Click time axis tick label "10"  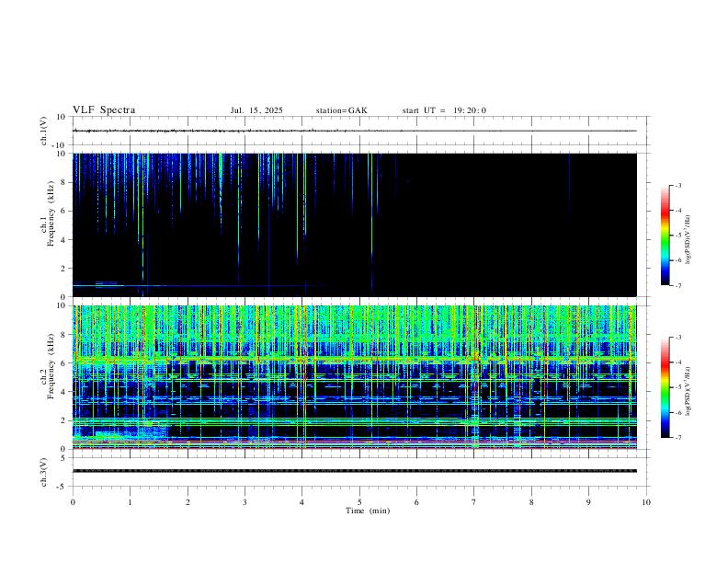click(x=646, y=502)
